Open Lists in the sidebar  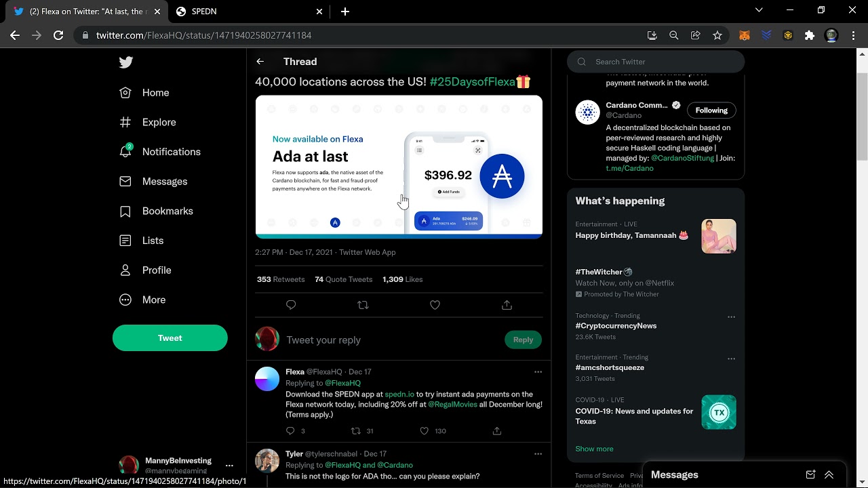(142, 241)
